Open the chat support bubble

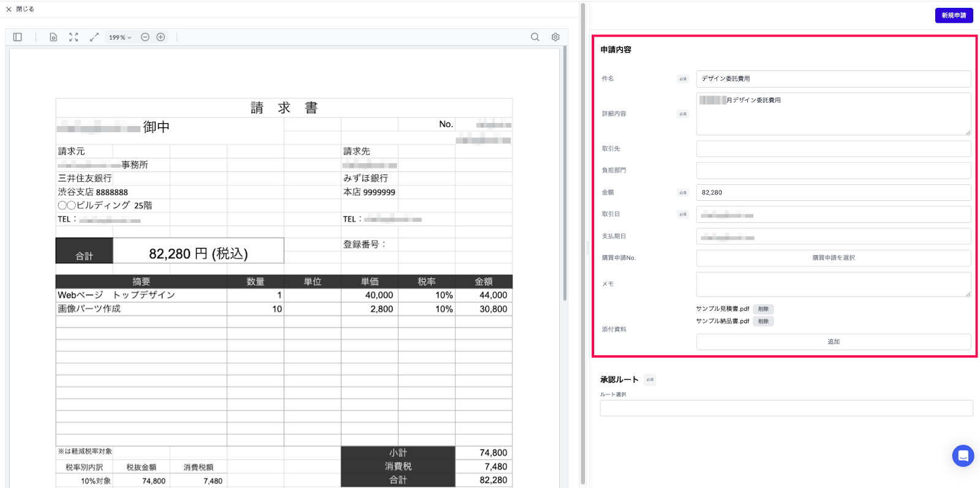click(x=963, y=456)
